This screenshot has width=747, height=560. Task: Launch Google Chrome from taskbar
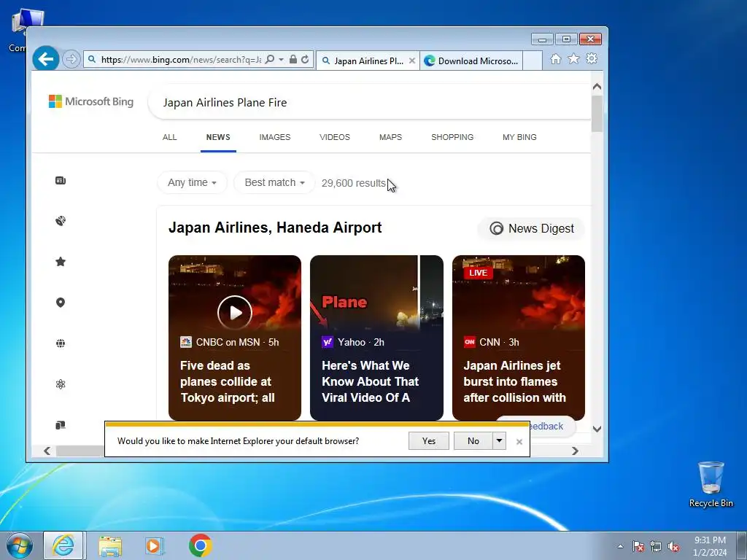point(200,545)
